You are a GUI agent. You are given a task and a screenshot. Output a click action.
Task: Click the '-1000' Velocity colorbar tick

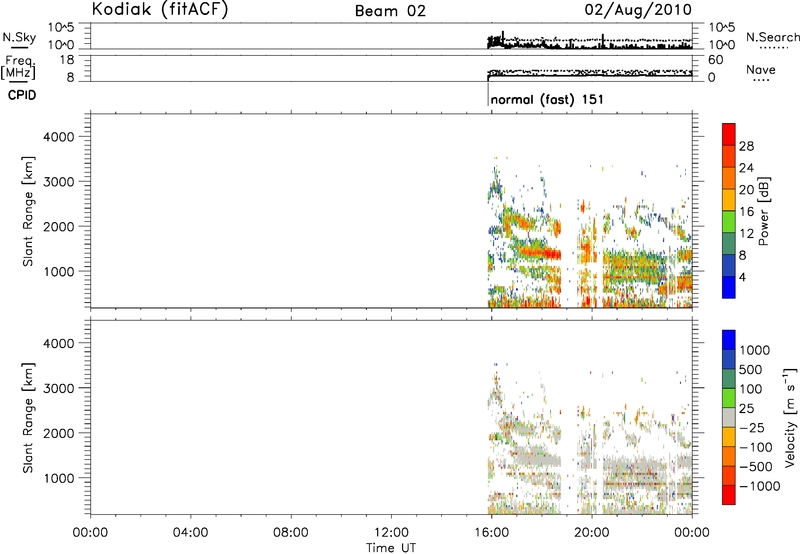(760, 486)
